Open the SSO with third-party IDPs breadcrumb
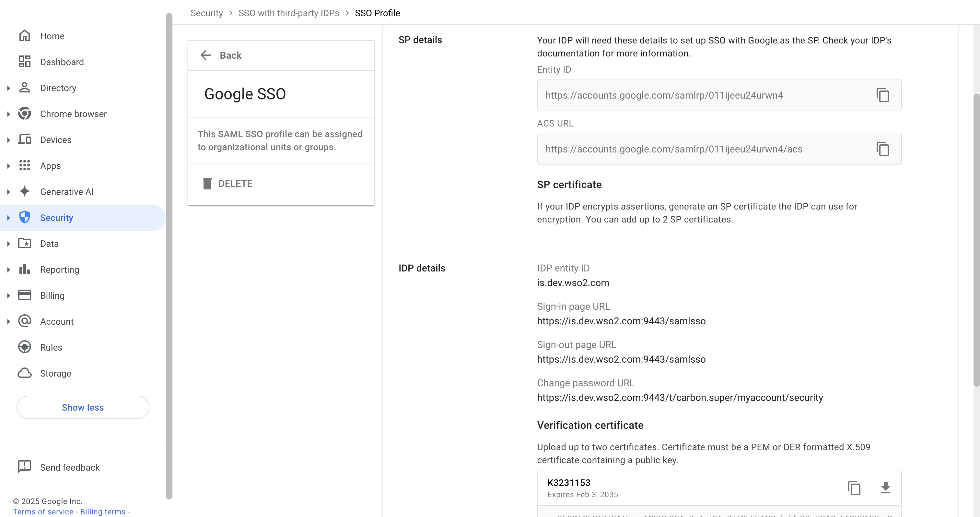This screenshot has height=517, width=980. tap(289, 13)
